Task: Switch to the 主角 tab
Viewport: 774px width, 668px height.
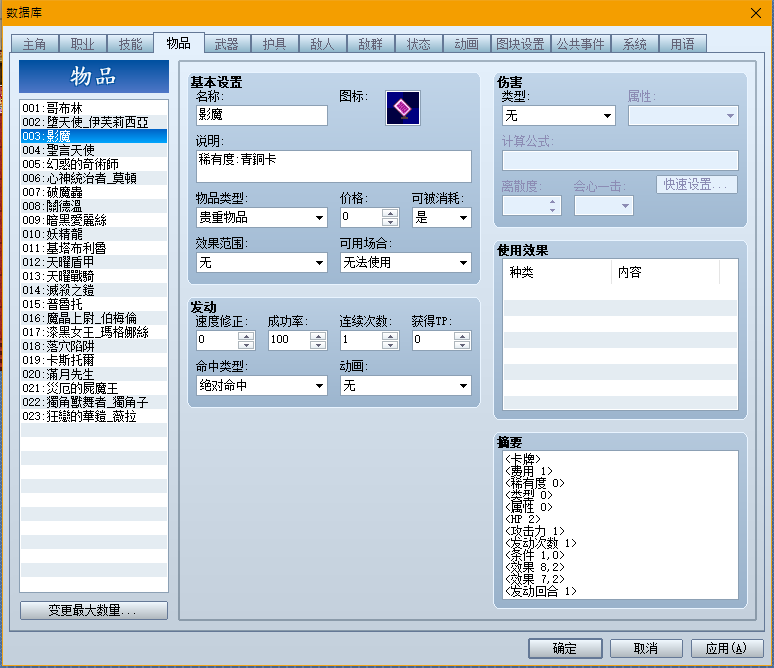Action: point(35,44)
